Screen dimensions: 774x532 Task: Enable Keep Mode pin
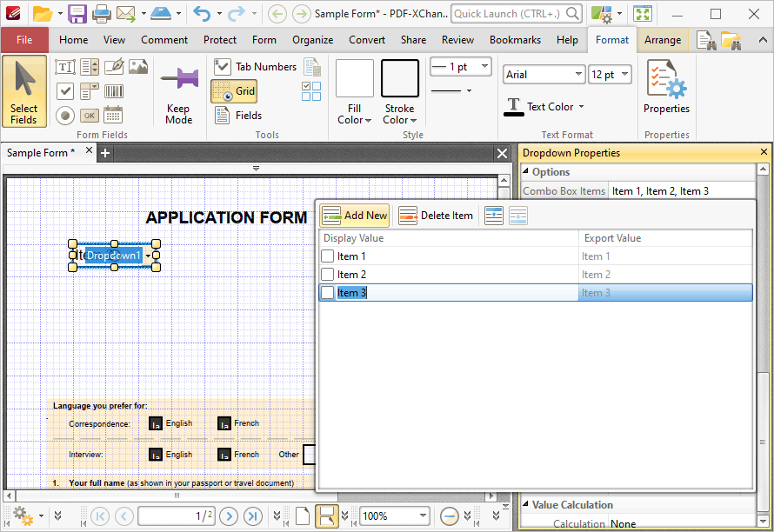(178, 92)
